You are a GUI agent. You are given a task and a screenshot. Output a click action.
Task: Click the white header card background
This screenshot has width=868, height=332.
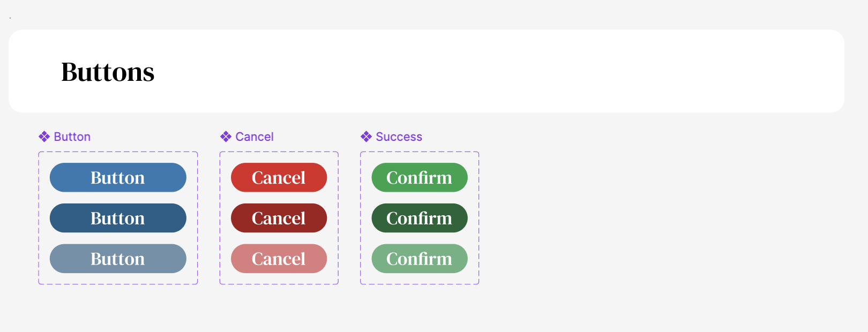[482, 71]
